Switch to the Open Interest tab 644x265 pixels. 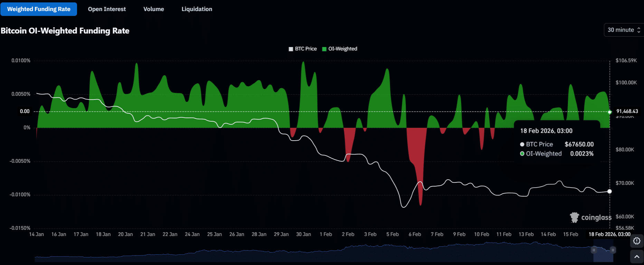[107, 9]
